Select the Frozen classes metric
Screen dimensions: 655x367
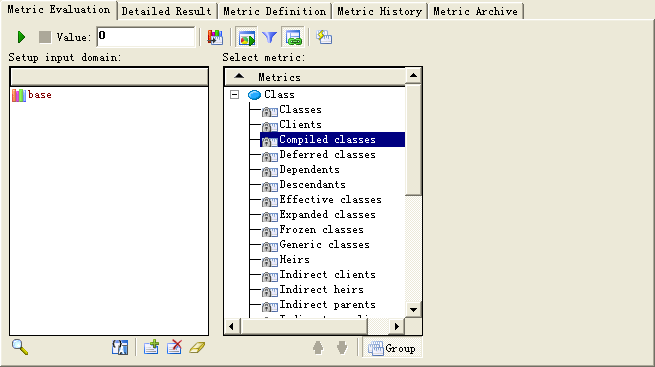click(322, 230)
